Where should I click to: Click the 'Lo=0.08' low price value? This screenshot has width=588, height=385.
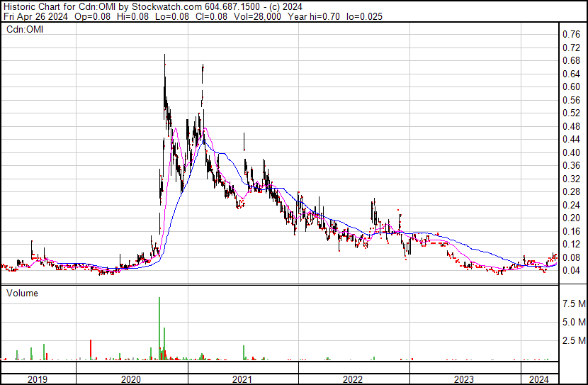(x=173, y=16)
